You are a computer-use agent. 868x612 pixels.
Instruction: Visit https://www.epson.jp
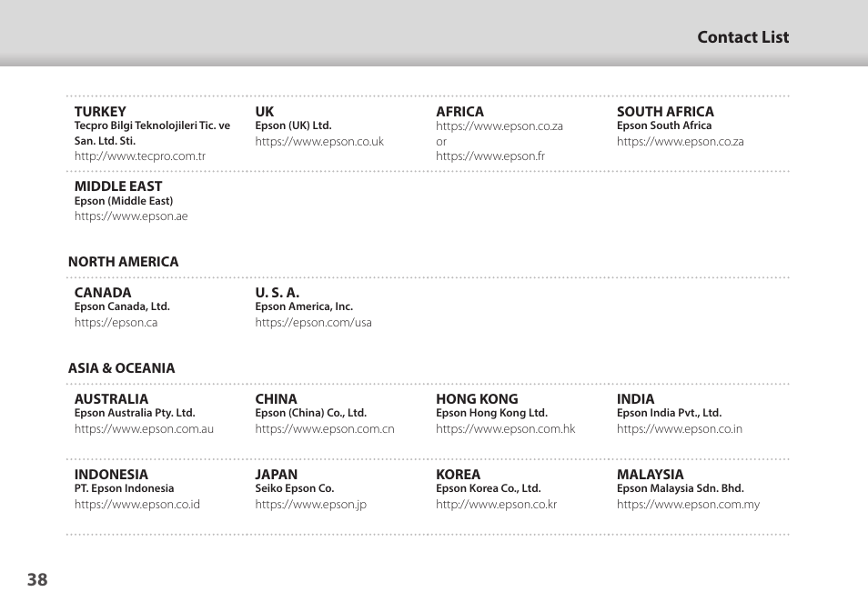pos(311,505)
